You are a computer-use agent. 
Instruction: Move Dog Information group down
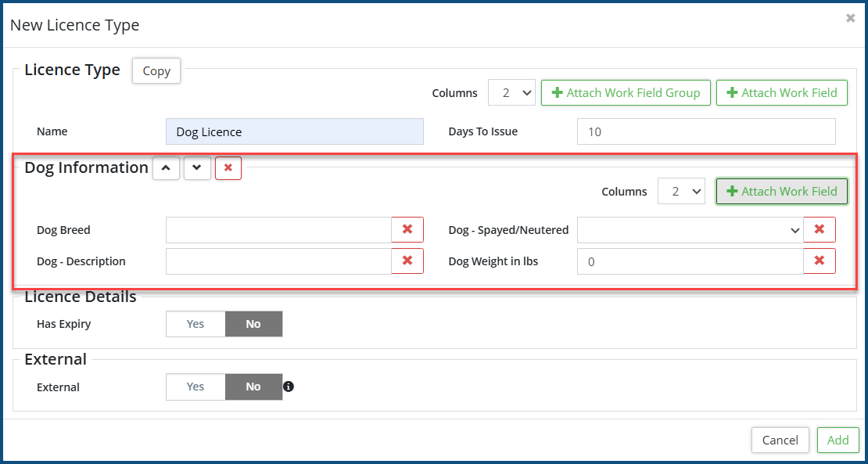[x=197, y=168]
